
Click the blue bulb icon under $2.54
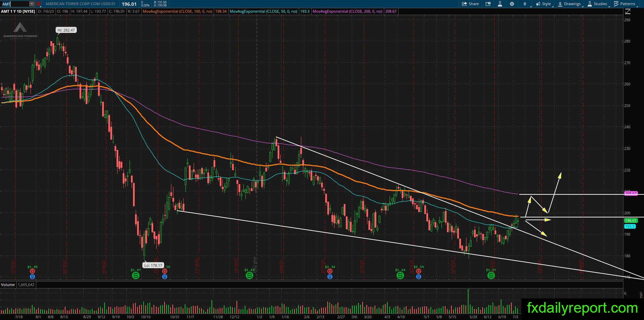[x=418, y=276]
